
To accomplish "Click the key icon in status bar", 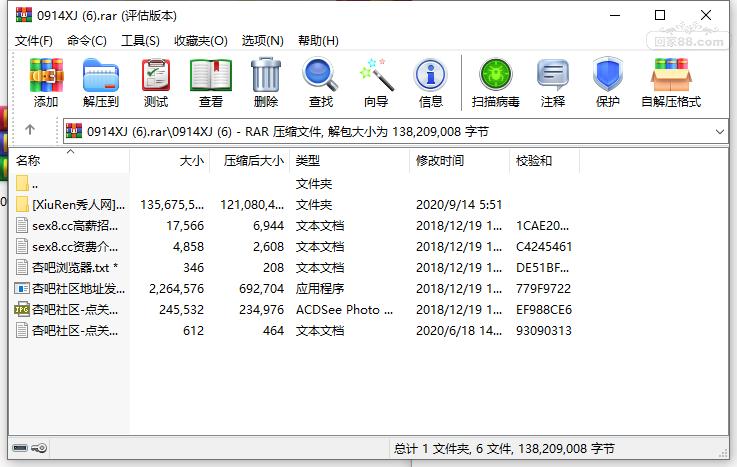I will (x=39, y=448).
